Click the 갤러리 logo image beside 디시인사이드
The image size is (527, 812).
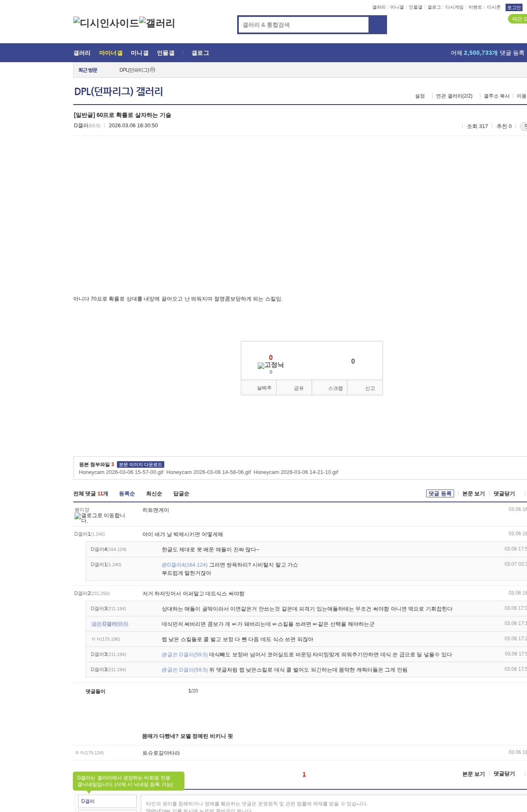click(157, 23)
